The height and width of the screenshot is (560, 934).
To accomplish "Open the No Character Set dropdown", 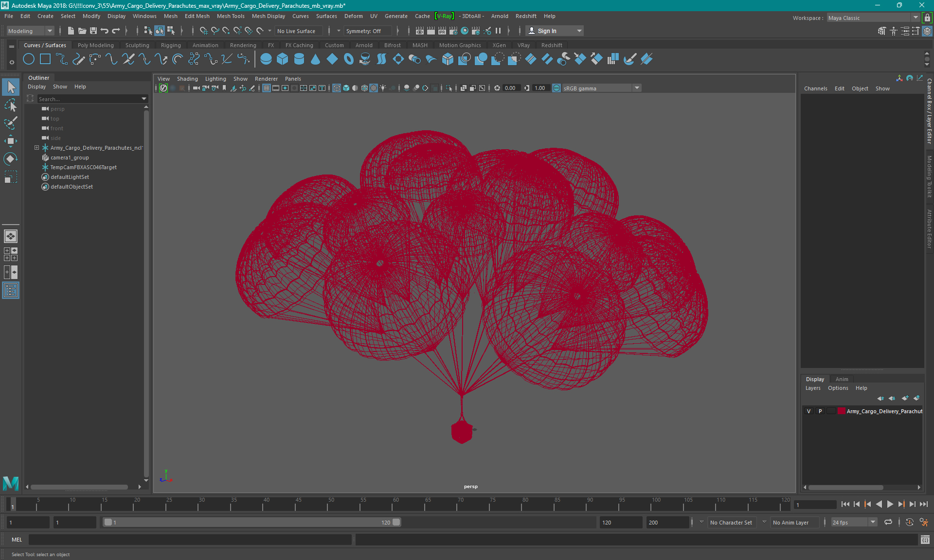I will click(732, 522).
